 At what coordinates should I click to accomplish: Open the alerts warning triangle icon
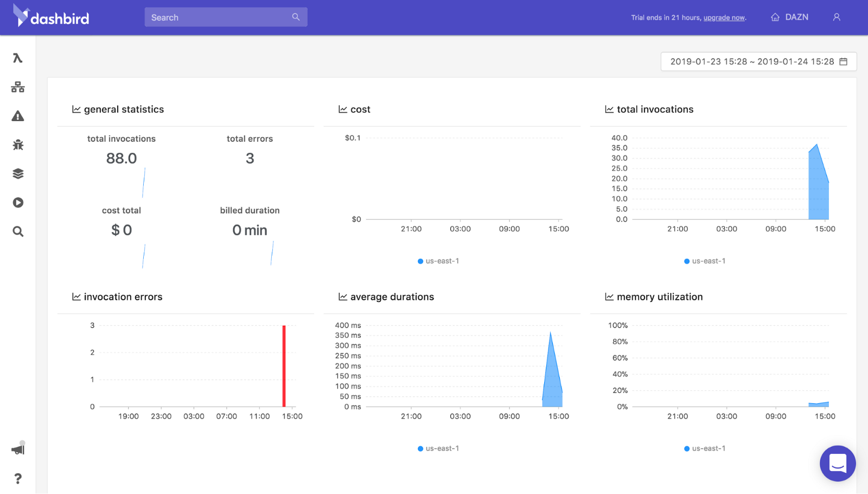pos(18,116)
